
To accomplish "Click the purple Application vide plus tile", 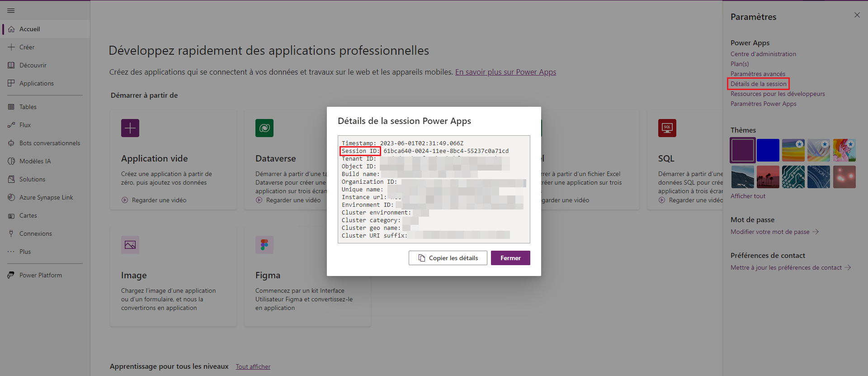I will tap(130, 128).
